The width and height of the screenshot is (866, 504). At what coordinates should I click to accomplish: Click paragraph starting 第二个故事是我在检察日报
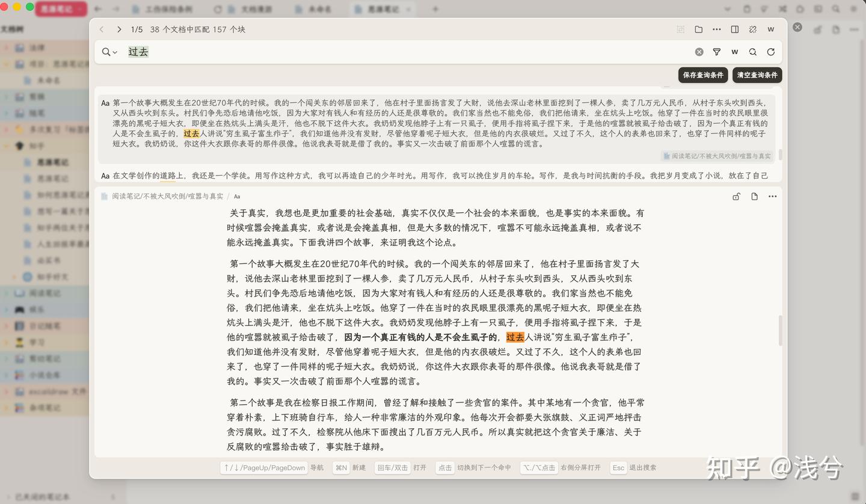435,425
